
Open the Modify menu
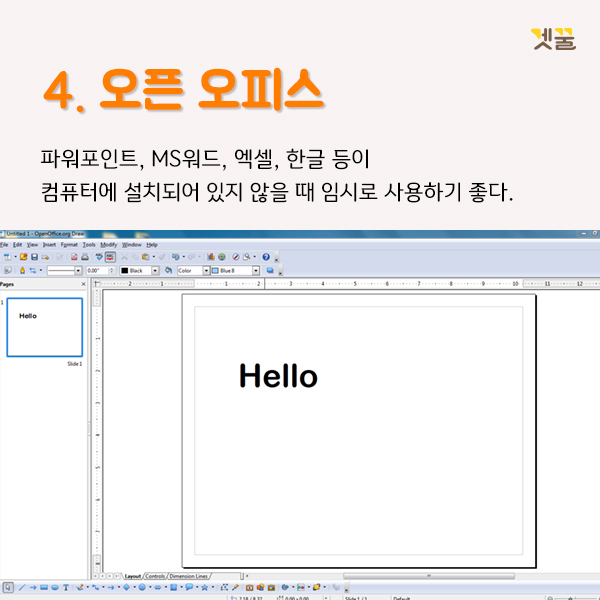click(x=109, y=245)
